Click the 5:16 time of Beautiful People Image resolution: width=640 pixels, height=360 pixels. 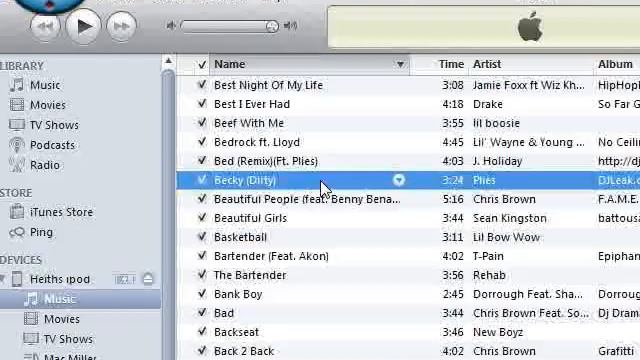click(x=453, y=199)
